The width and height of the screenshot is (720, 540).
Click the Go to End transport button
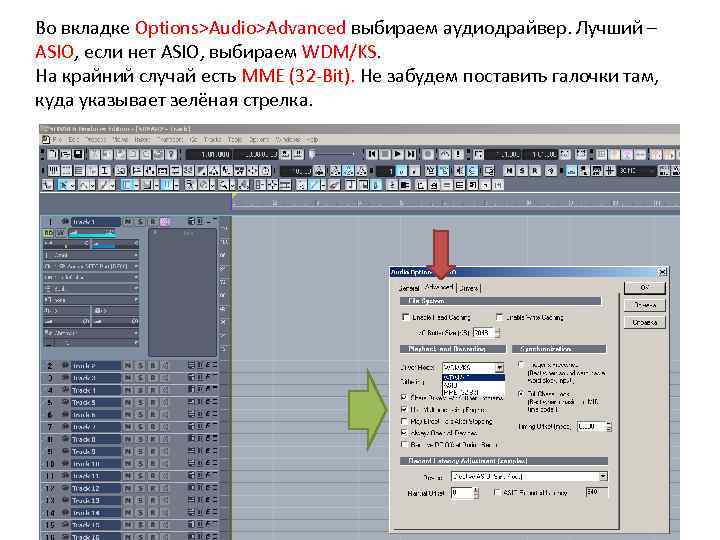coord(411,154)
